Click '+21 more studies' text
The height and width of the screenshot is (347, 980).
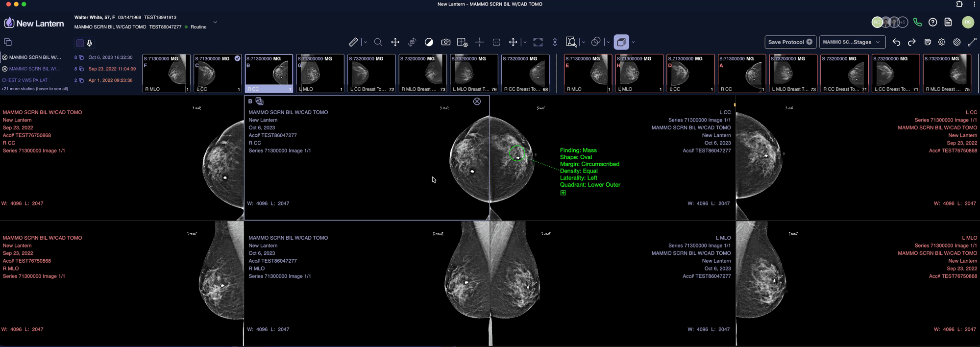(x=35, y=89)
